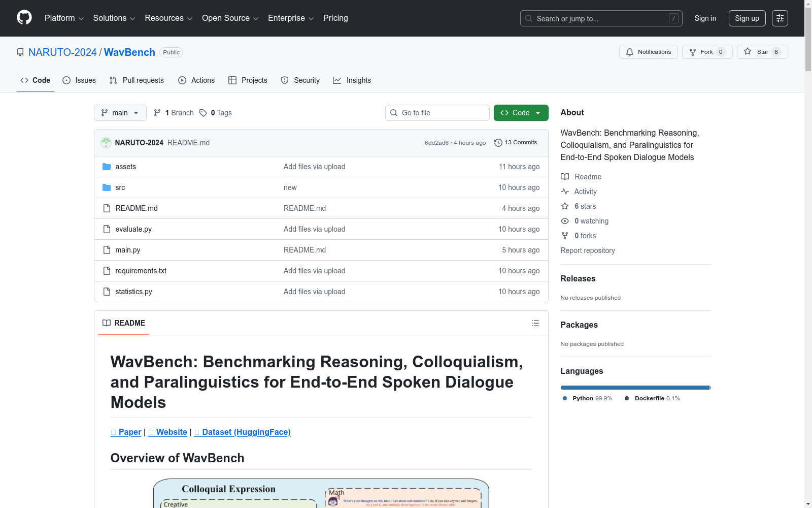Click the Readme book icon link in About
812x508 pixels.
pos(581,177)
